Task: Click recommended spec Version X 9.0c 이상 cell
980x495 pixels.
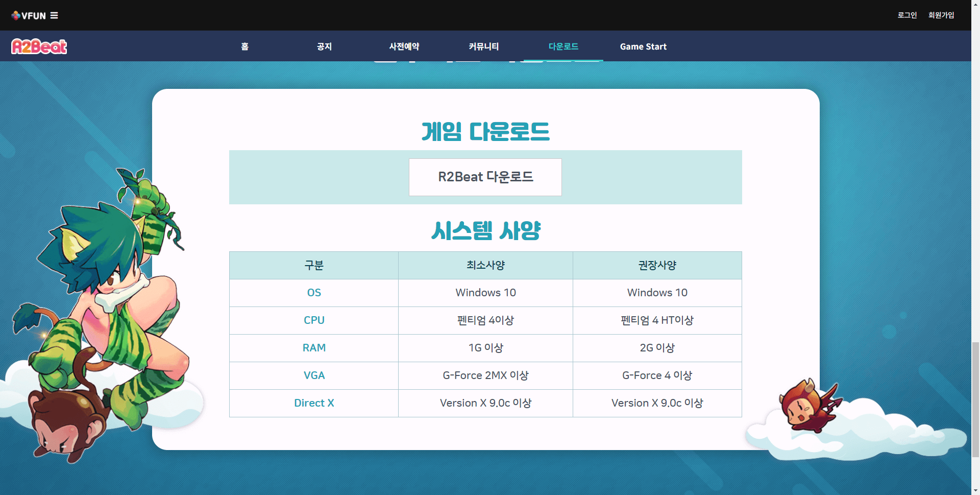Action: 657,403
